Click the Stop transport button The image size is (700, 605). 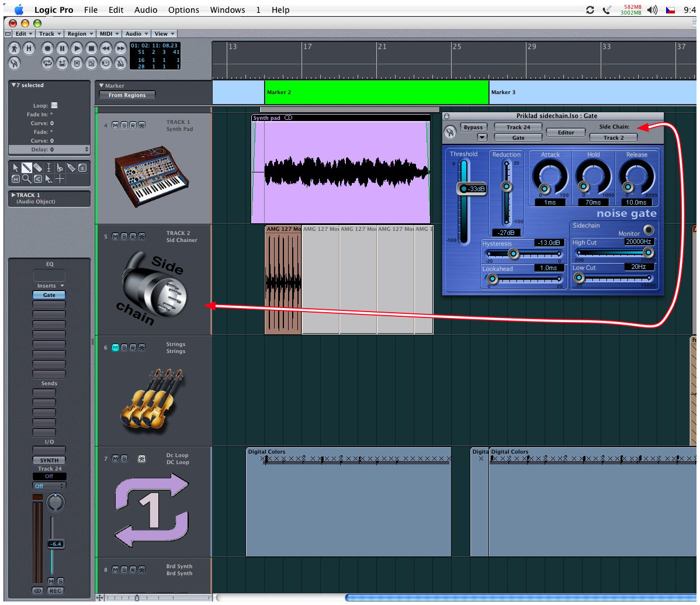[x=91, y=48]
